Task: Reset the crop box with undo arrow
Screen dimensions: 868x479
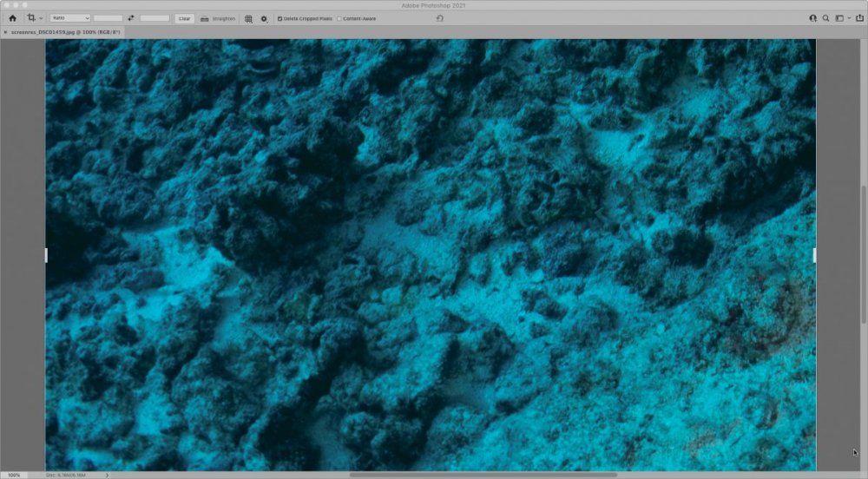Action: (440, 18)
